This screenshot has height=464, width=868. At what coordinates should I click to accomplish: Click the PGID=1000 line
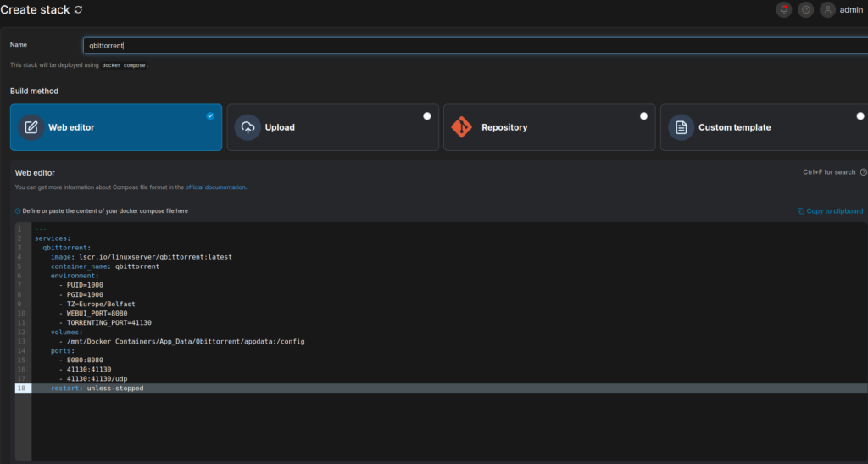(x=81, y=294)
